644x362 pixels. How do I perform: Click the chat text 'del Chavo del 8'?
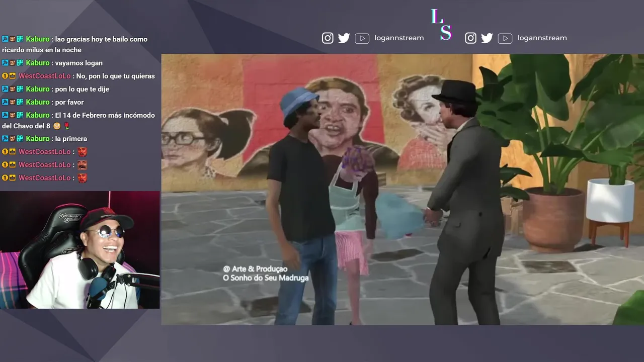pos(26,126)
